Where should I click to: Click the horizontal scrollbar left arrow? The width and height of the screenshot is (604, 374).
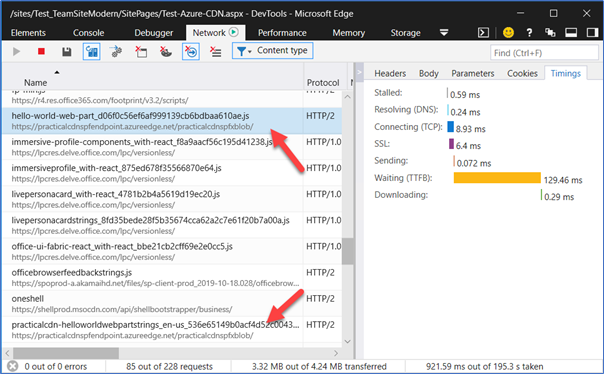(x=7, y=353)
